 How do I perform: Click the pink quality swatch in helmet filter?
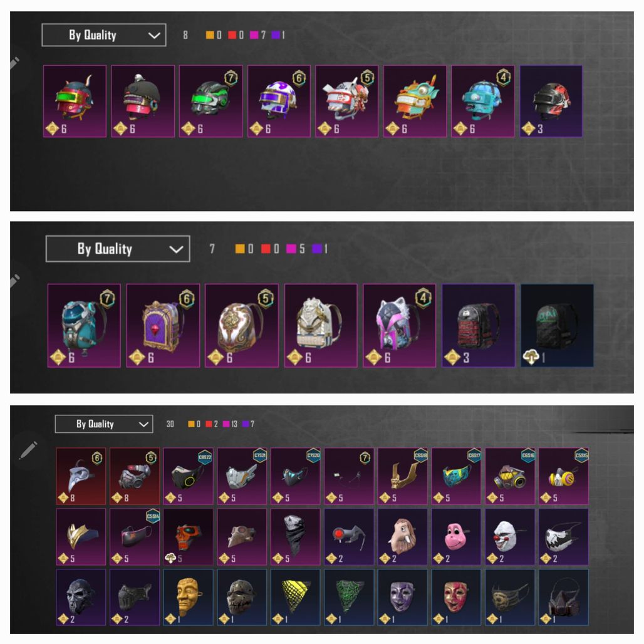254,35
